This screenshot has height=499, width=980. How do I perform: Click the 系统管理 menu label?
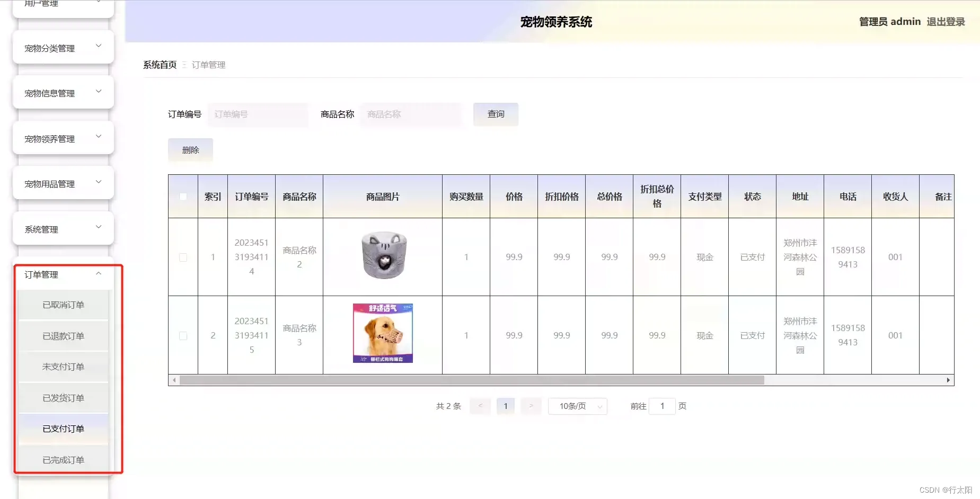(x=41, y=229)
